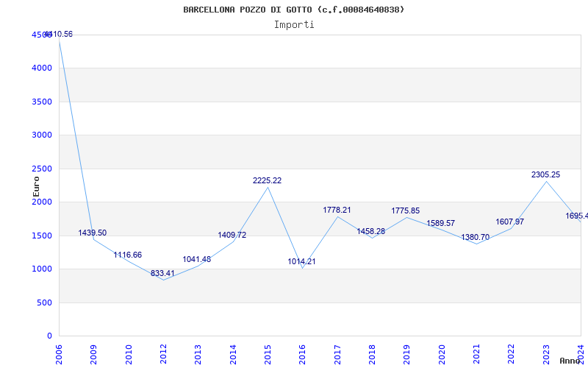Click the 2018 x-axis year label
Image resolution: width=588 pixels, height=368 pixels.
(x=372, y=354)
